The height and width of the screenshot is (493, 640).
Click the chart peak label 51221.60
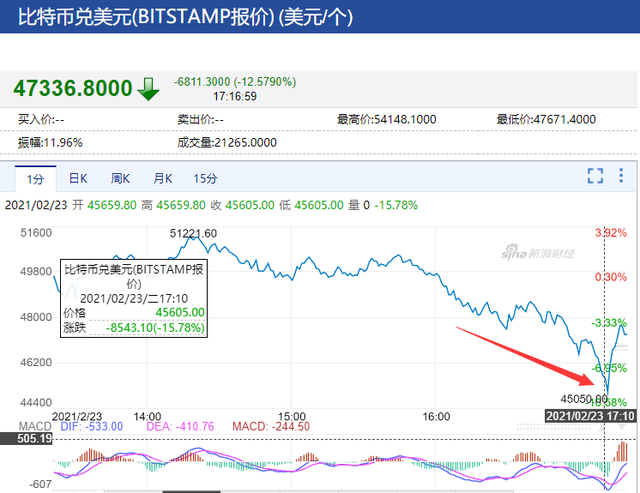(193, 233)
